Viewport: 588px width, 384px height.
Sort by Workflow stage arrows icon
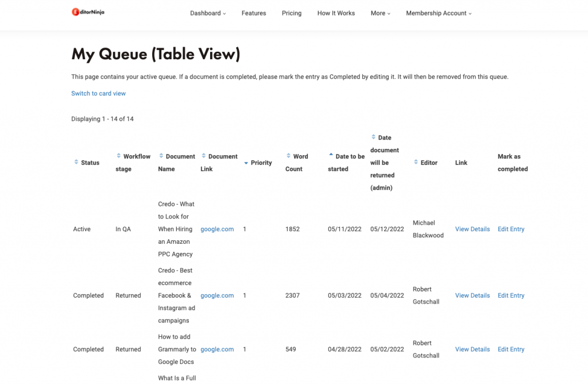pyautogui.click(x=118, y=156)
